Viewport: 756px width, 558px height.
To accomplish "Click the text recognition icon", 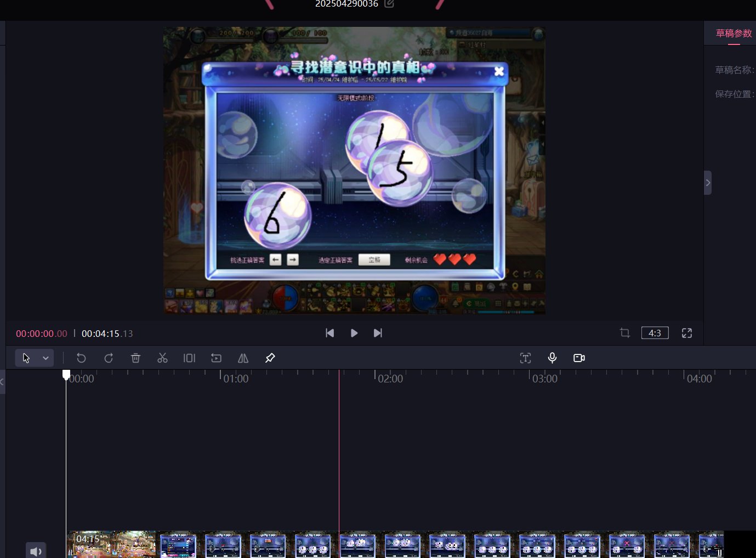I will click(x=525, y=358).
